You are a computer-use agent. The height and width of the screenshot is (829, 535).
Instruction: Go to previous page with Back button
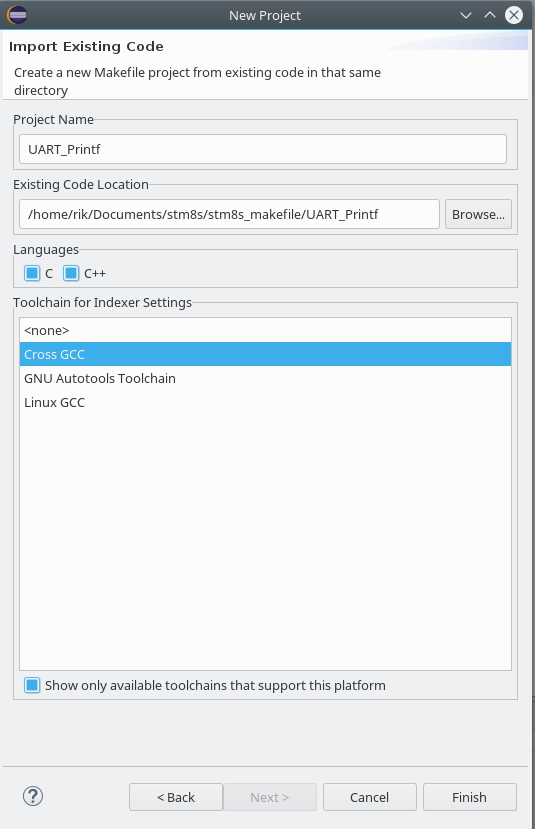(x=176, y=797)
